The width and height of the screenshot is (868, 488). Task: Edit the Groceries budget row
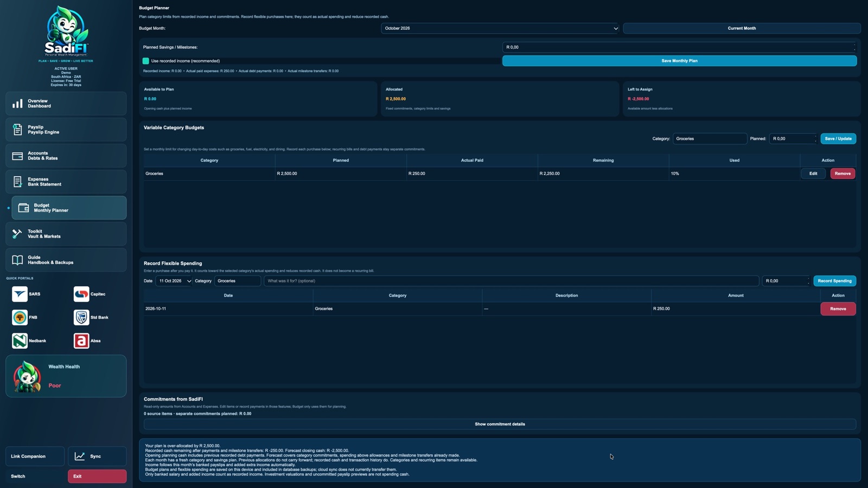pos(813,174)
